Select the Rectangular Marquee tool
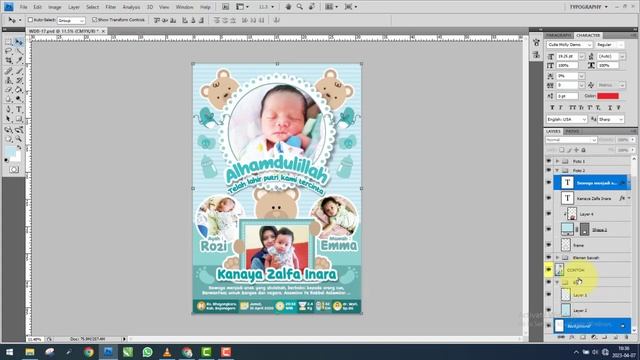Viewport: 640px width, 360px height. 8,42
